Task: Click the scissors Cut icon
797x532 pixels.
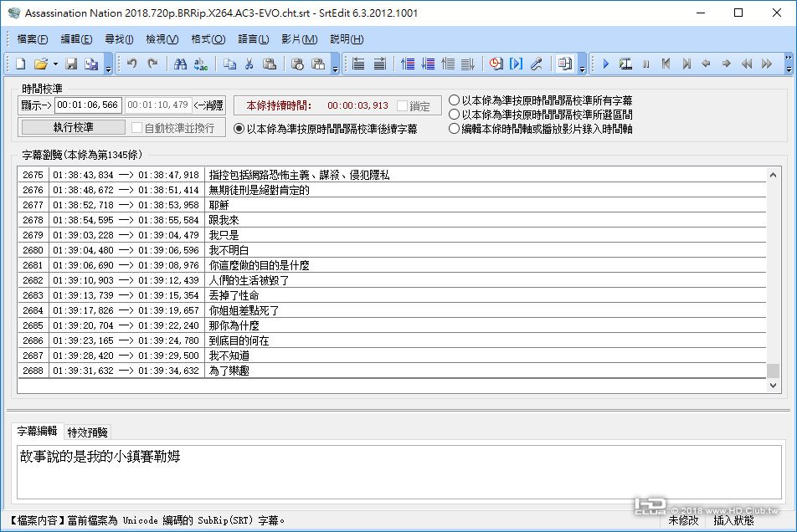Action: (x=249, y=64)
